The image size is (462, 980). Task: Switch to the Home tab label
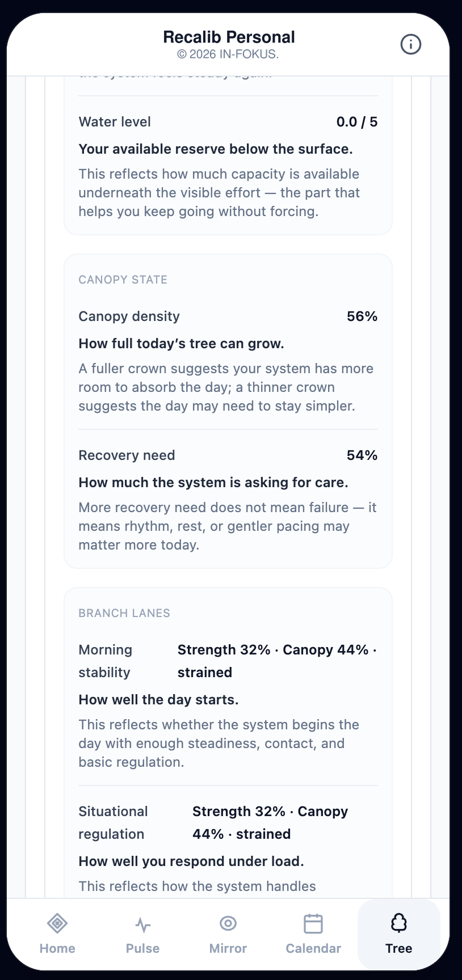57,948
